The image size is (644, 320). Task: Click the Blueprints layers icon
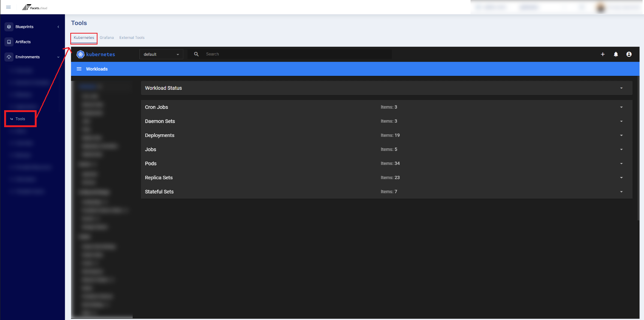(9, 27)
